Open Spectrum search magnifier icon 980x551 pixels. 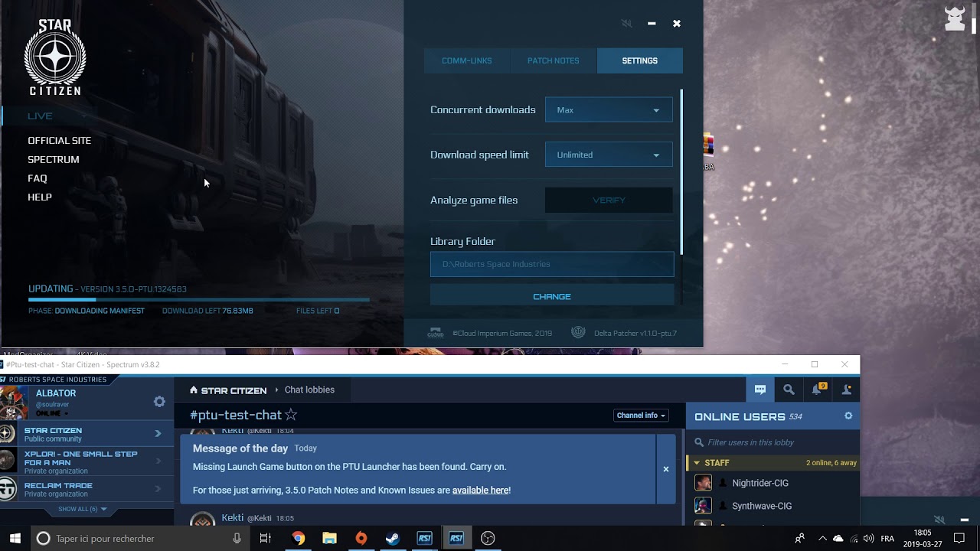[x=789, y=390]
